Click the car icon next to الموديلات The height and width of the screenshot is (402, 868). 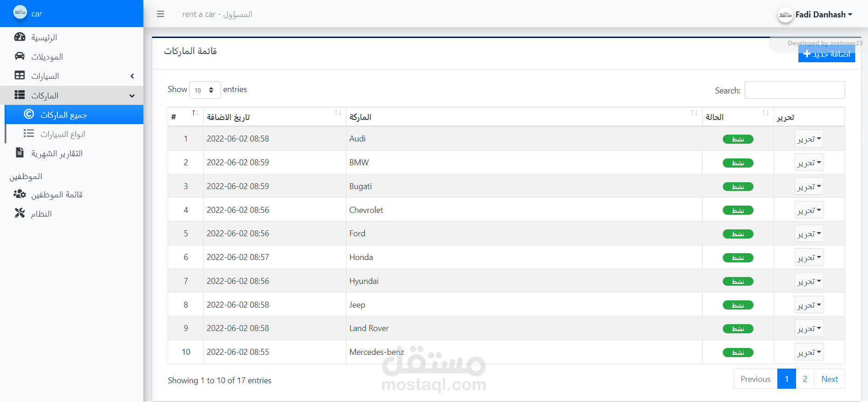click(x=20, y=56)
